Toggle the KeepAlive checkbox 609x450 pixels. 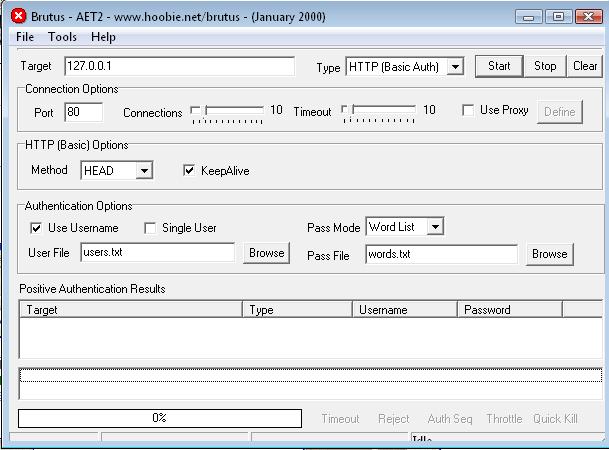click(x=189, y=170)
